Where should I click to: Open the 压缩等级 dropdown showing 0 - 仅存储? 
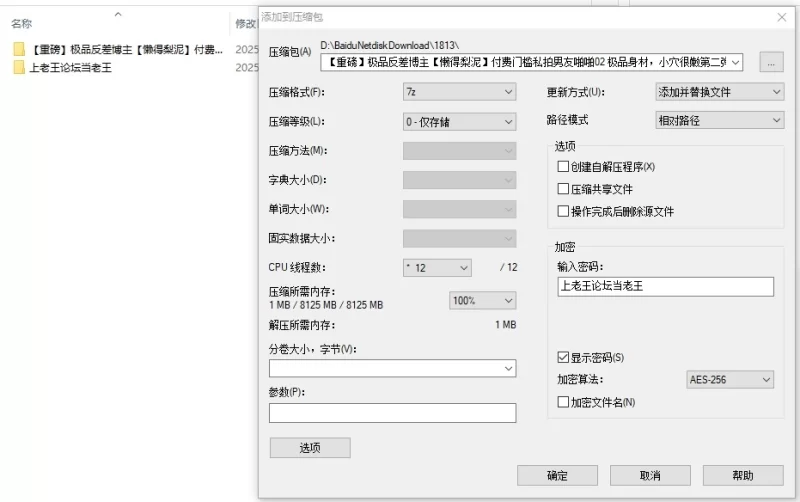pos(459,121)
